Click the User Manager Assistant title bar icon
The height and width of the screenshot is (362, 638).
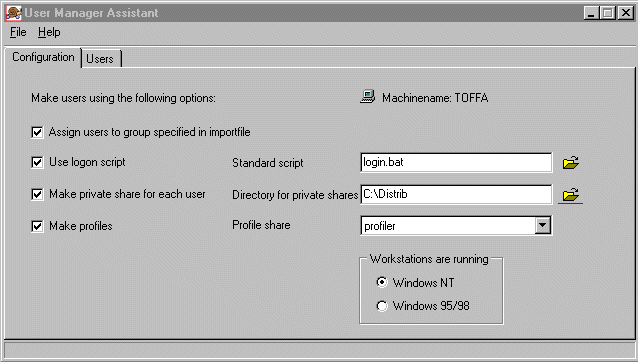14,13
